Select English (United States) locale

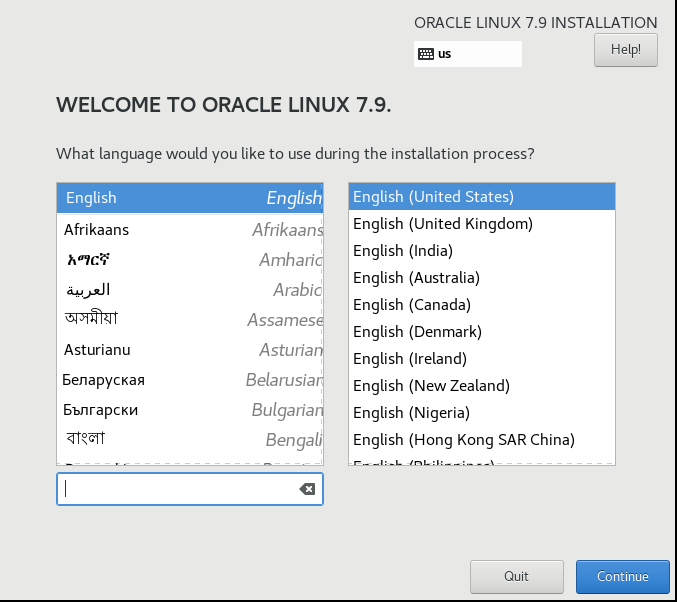coord(482,197)
